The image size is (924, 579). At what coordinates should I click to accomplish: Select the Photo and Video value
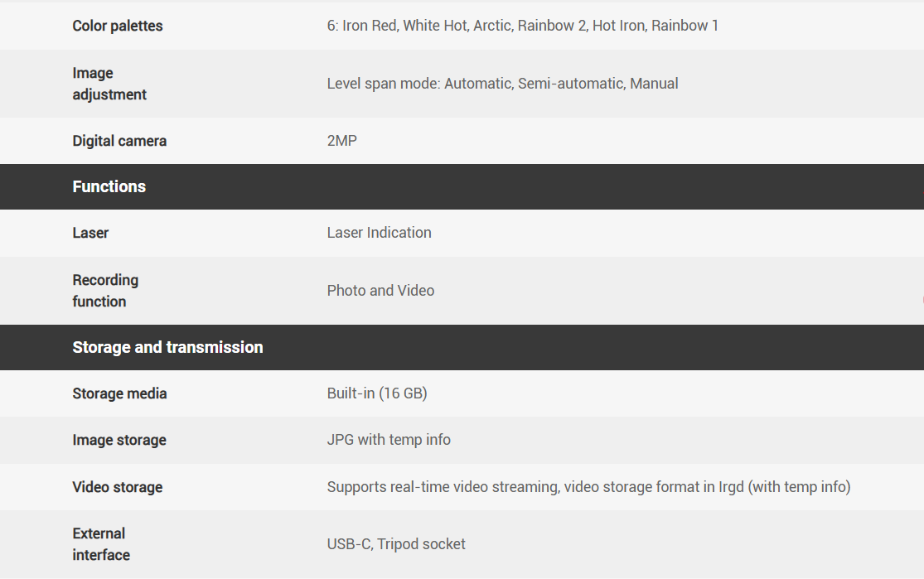pos(380,291)
